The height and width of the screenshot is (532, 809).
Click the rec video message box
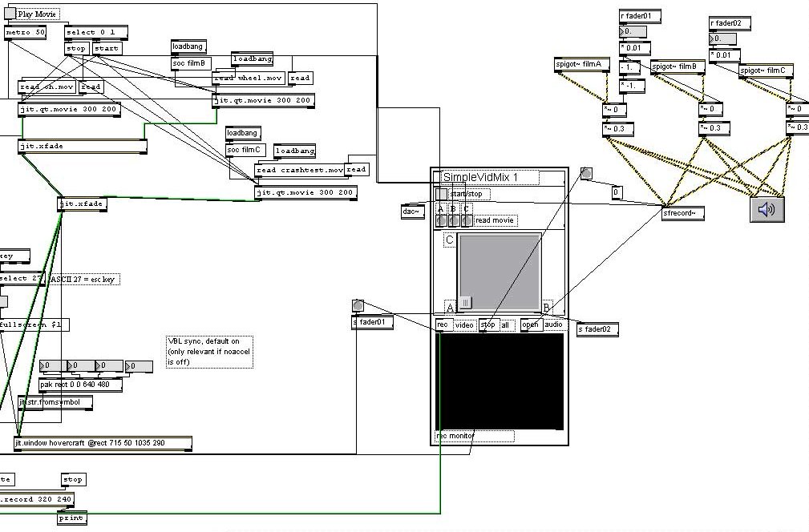[444, 325]
